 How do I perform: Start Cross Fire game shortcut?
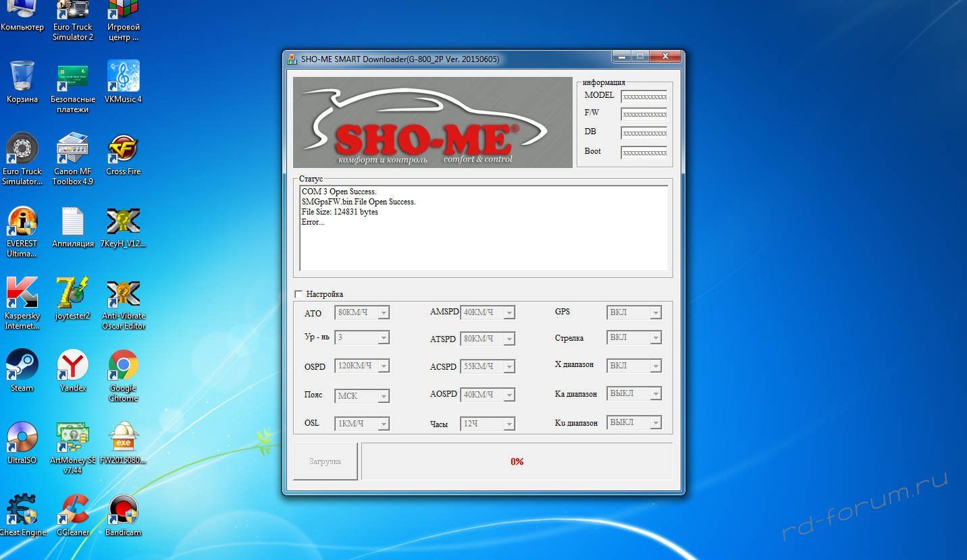[124, 155]
